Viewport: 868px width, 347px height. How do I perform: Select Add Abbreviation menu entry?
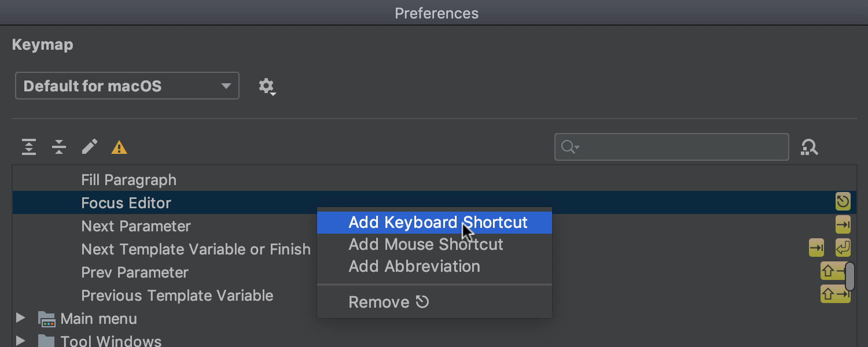pos(414,267)
